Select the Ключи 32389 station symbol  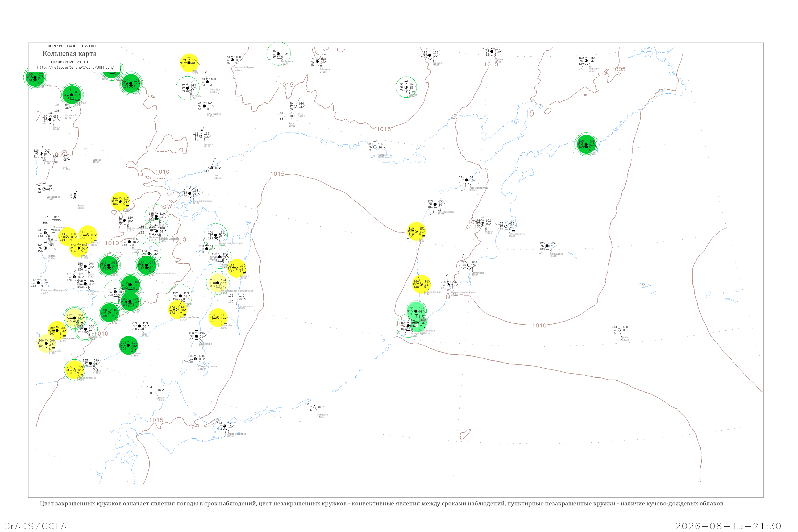click(x=483, y=224)
